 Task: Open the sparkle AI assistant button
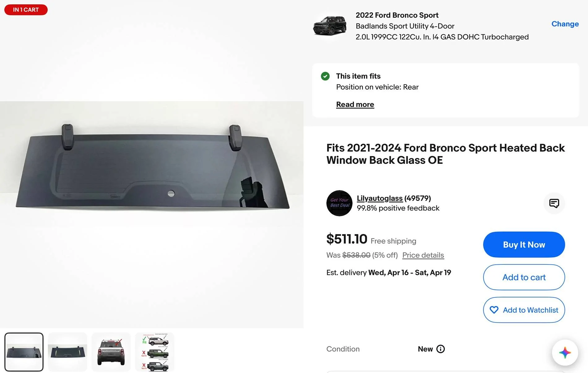pyautogui.click(x=565, y=353)
